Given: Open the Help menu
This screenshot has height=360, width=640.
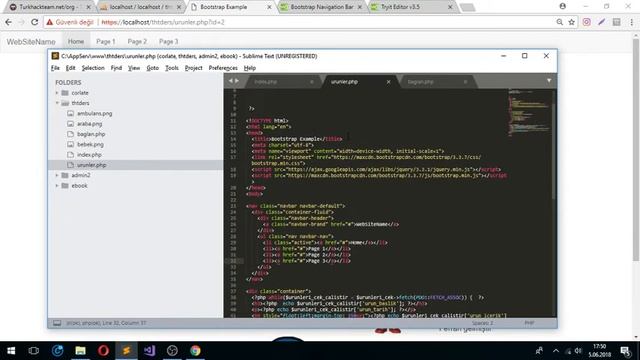Looking at the screenshot, I should [x=250, y=68].
